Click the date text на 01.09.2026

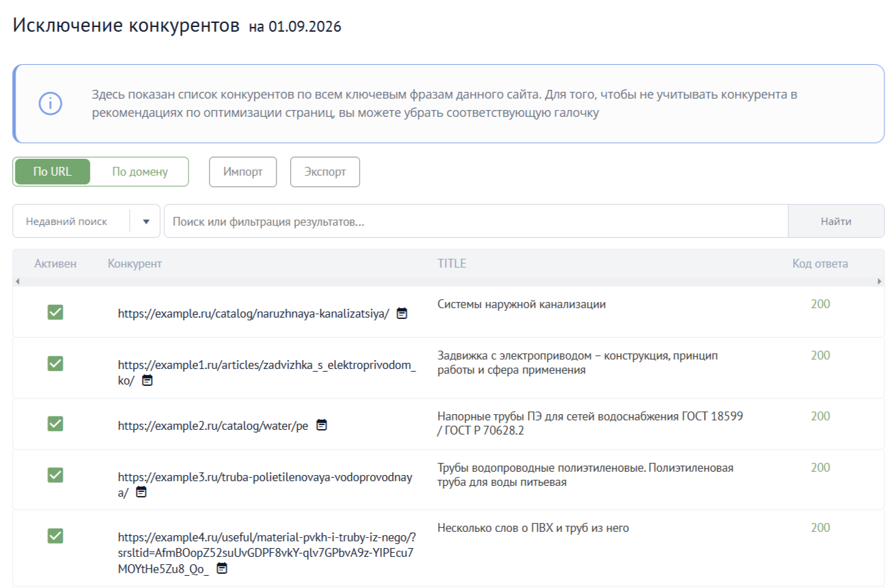tap(295, 27)
